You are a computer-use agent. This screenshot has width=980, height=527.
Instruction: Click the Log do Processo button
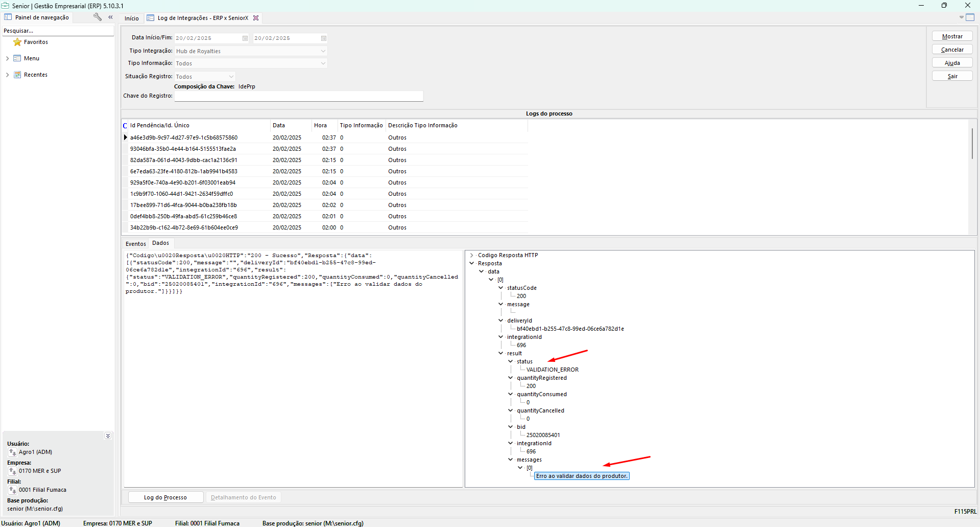165,497
